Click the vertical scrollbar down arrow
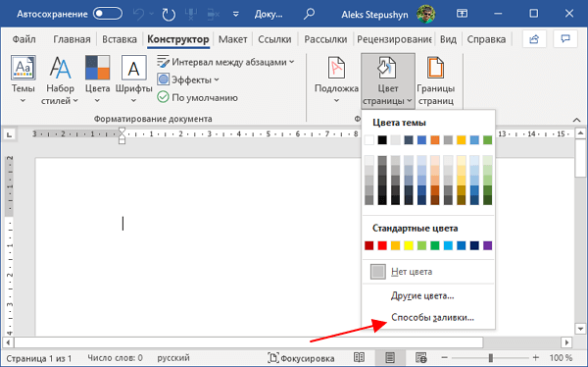This screenshot has width=588, height=367. (580, 329)
